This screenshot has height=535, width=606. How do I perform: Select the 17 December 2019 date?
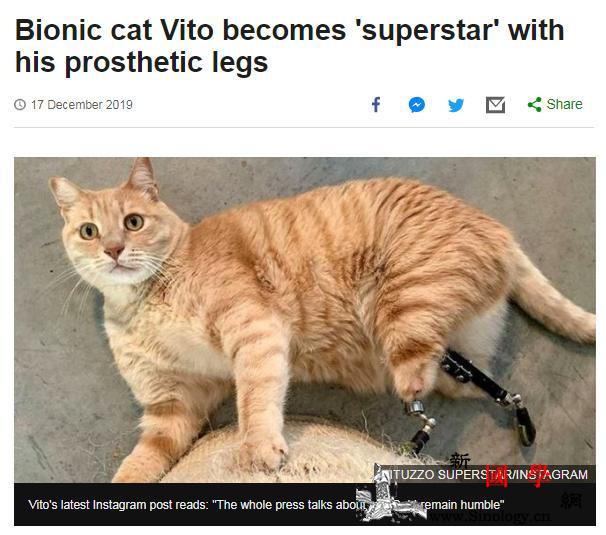click(x=82, y=104)
